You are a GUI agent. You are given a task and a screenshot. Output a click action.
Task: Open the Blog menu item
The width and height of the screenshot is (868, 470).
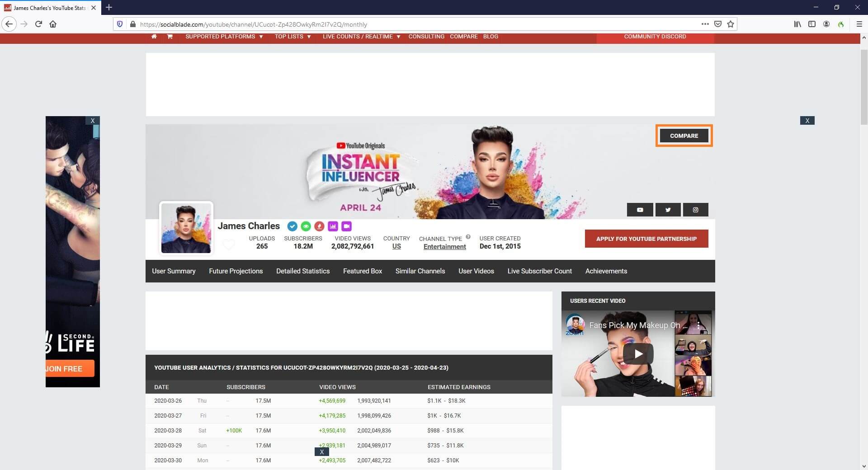click(491, 37)
